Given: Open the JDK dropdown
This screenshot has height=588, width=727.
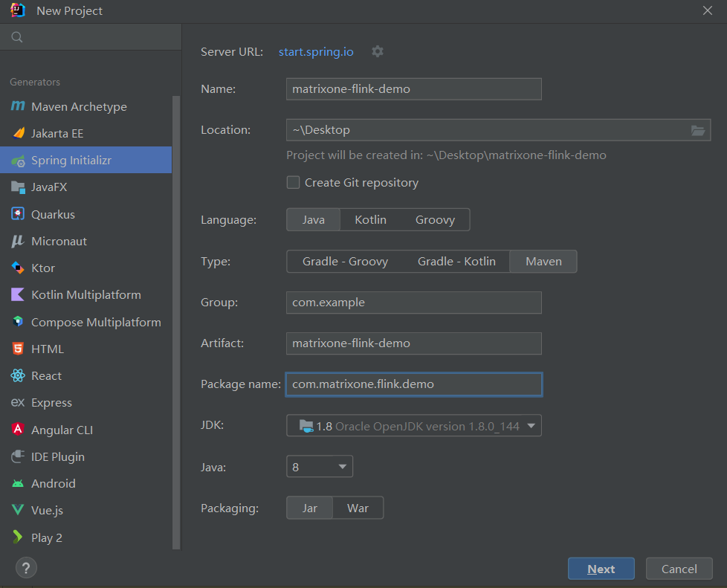Looking at the screenshot, I should pyautogui.click(x=531, y=426).
